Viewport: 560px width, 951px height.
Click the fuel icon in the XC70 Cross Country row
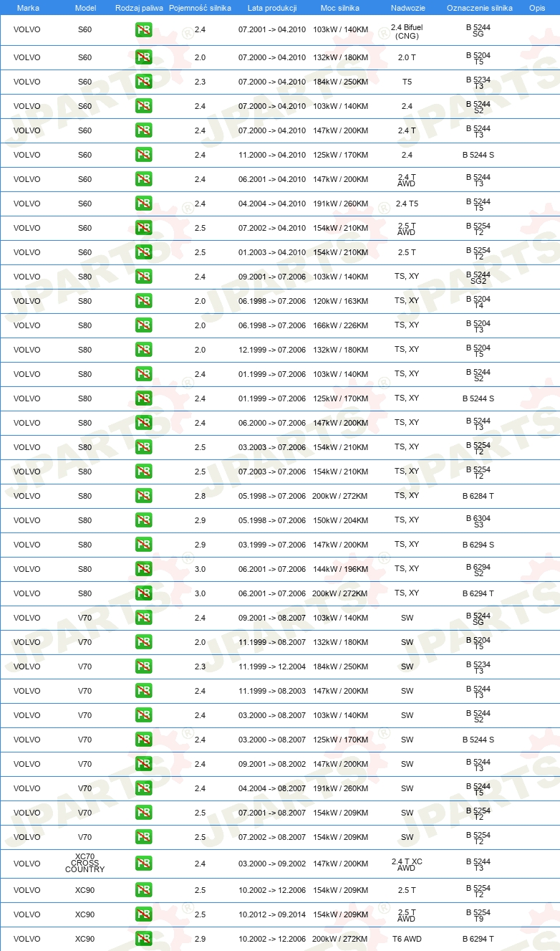(143, 864)
